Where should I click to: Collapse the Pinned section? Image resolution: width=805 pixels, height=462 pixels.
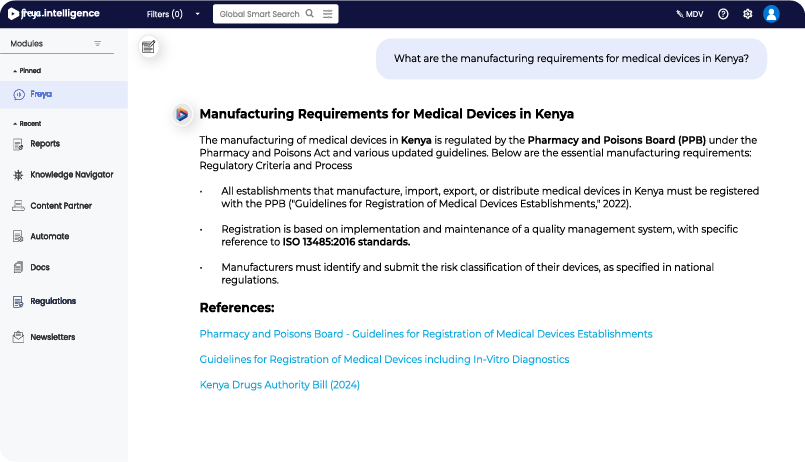click(15, 71)
